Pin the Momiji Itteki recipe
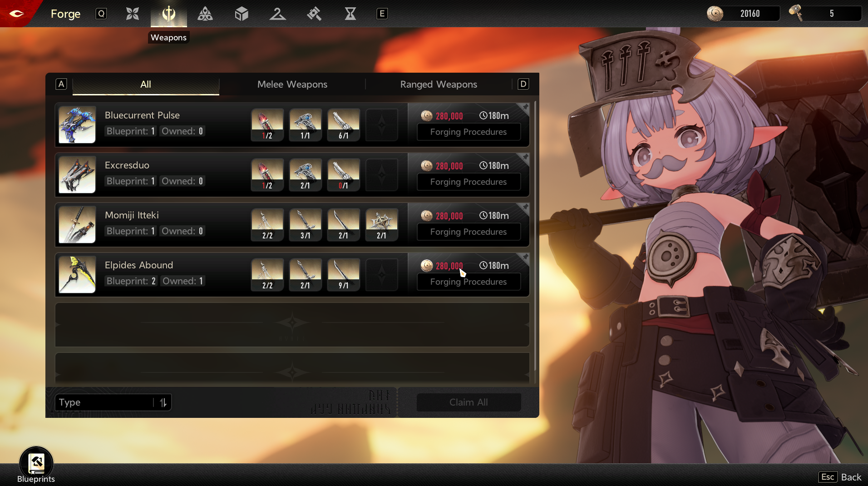Image resolution: width=868 pixels, height=486 pixels. pyautogui.click(x=525, y=208)
